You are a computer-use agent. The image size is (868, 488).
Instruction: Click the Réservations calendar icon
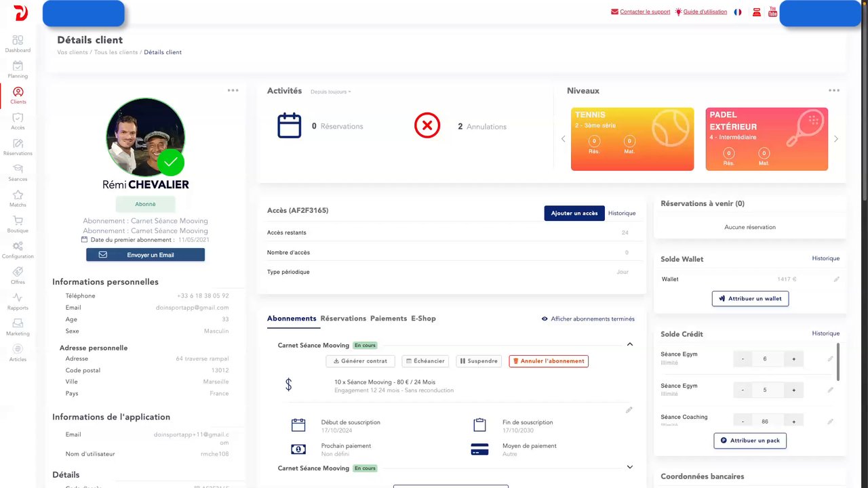(x=290, y=125)
